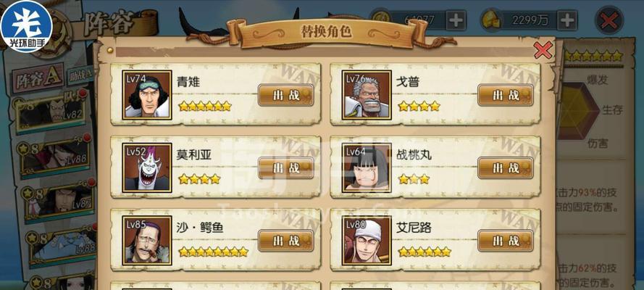
Task: Tap the 光环助手 logo icon
Action: [26, 26]
